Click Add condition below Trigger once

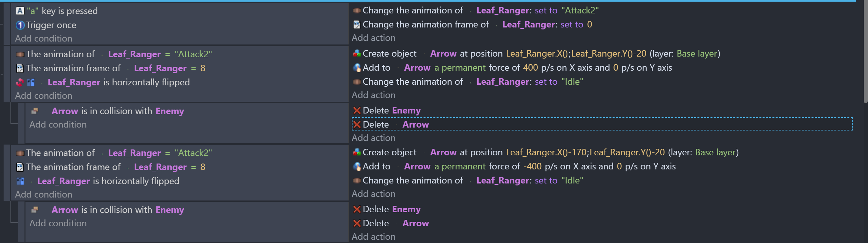(43, 39)
